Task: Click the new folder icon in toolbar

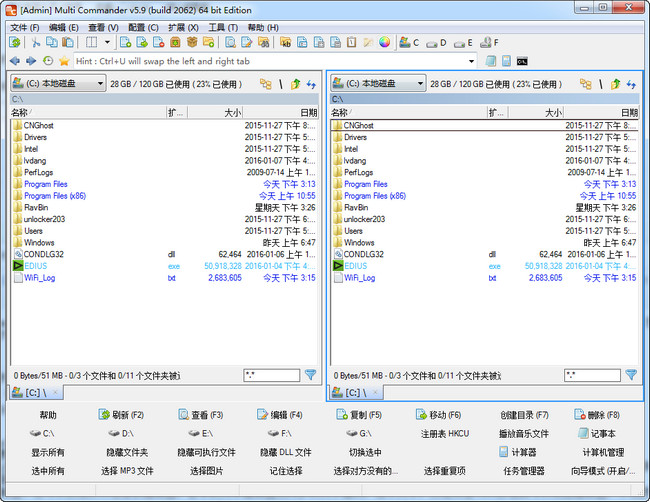Action: 209,42
